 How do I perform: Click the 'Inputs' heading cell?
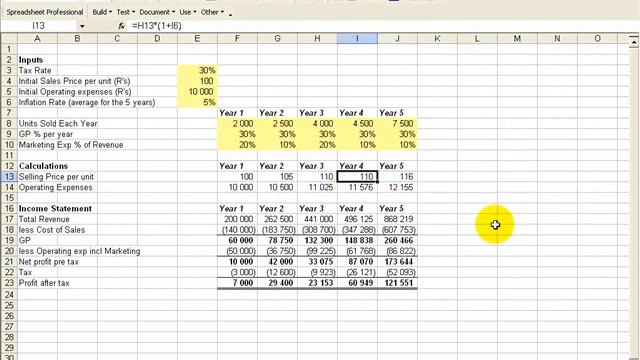coord(31,60)
